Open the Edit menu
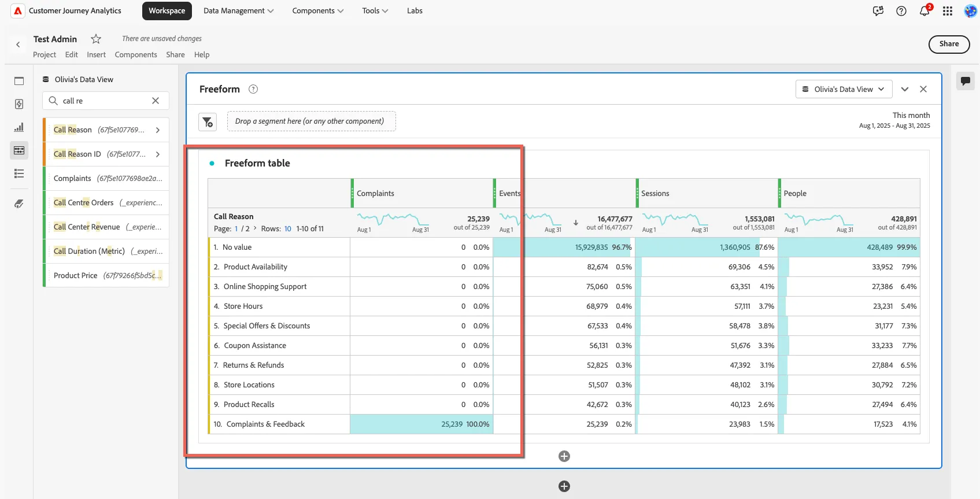This screenshot has height=499, width=980. (72, 55)
